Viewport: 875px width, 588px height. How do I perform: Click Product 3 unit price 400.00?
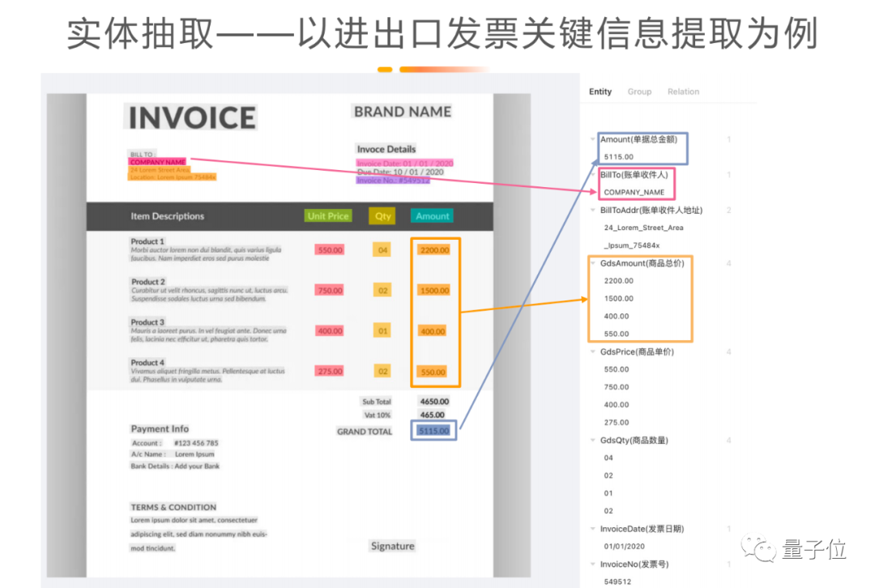click(x=330, y=330)
